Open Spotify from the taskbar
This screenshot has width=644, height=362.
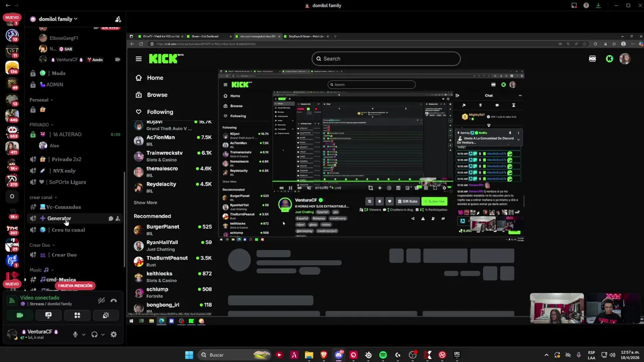click(x=383, y=355)
